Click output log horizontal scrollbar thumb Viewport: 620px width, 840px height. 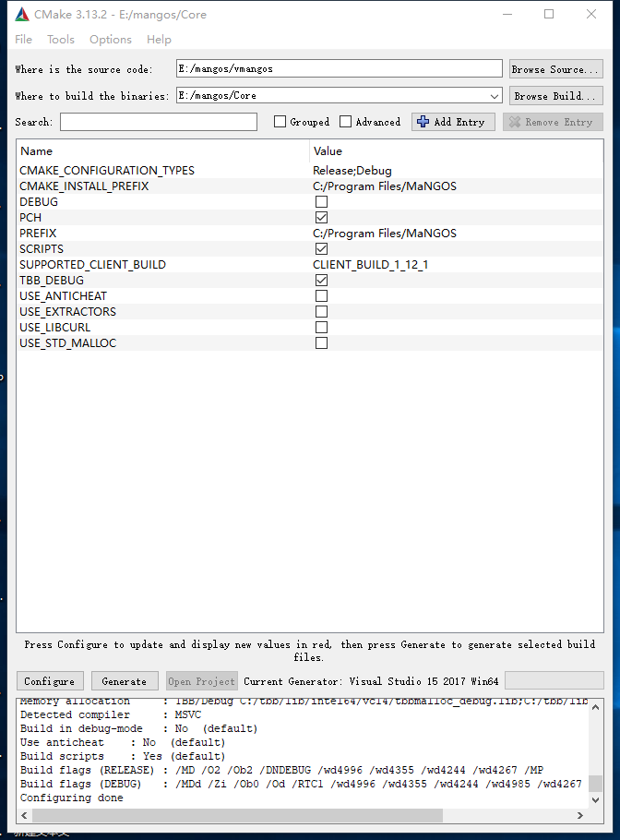point(237,815)
